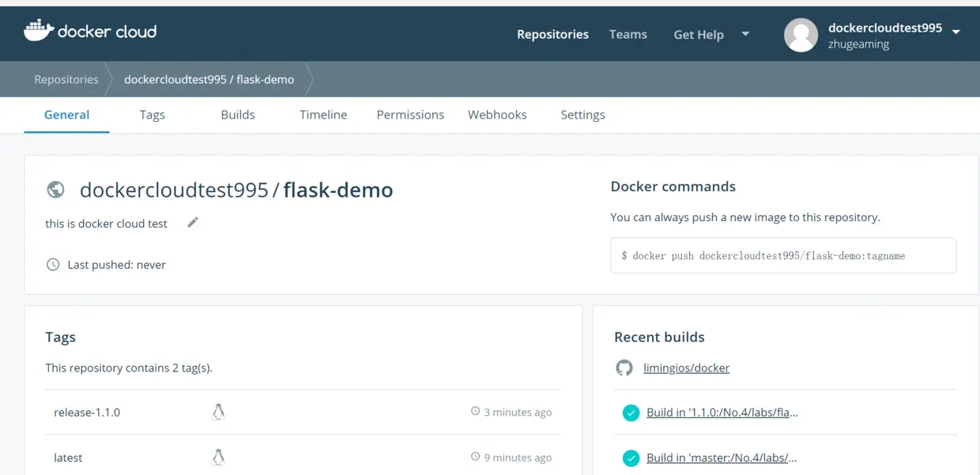Click the pencil edit description icon

[x=193, y=223]
